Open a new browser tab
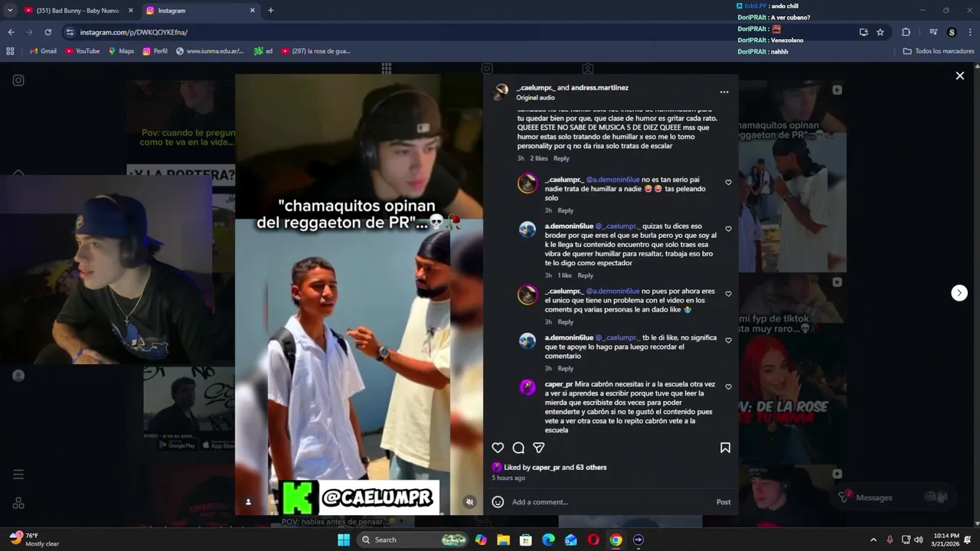Viewport: 980px width, 551px height. pyautogui.click(x=270, y=11)
